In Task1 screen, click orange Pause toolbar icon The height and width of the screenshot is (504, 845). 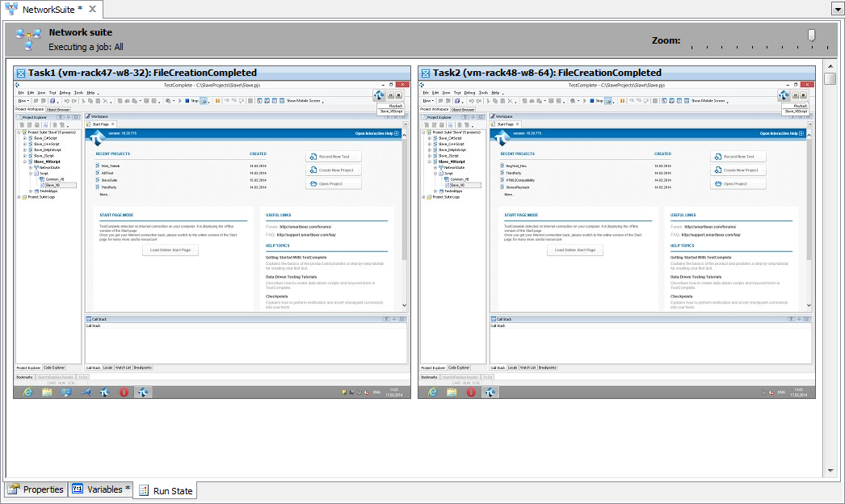(218, 101)
